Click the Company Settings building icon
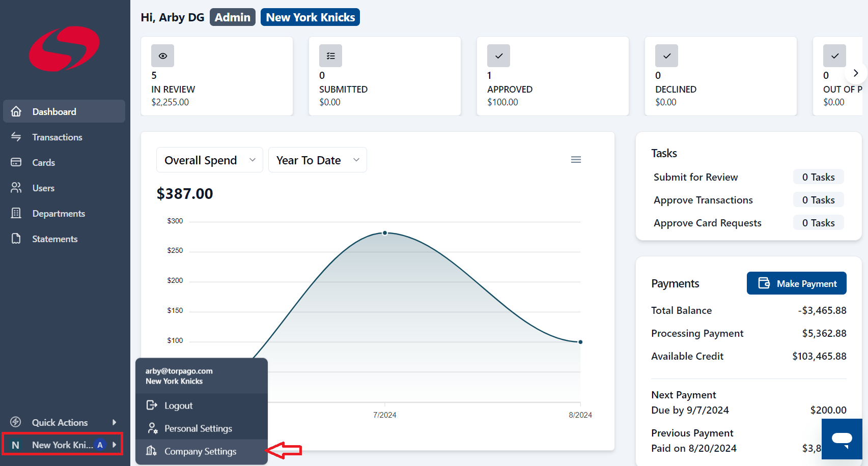Screen dimensions: 868x466 tap(151, 451)
